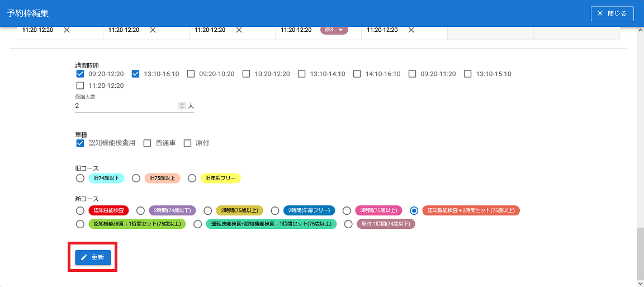Focus the 受講人数 number input field
Image resolution: width=644 pixels, height=287 pixels.
pos(126,106)
